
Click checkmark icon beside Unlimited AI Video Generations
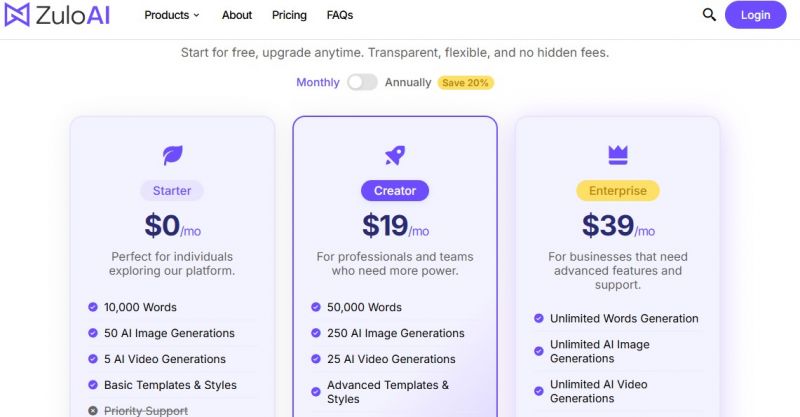539,391
